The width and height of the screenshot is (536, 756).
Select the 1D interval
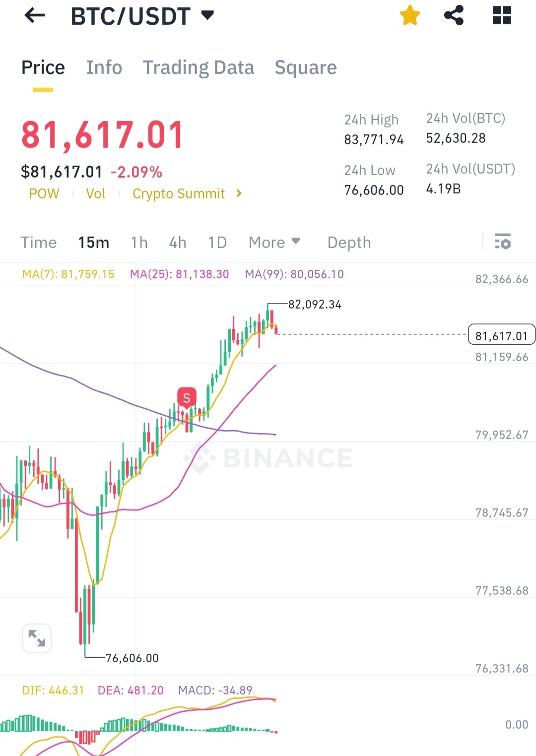[x=217, y=242]
